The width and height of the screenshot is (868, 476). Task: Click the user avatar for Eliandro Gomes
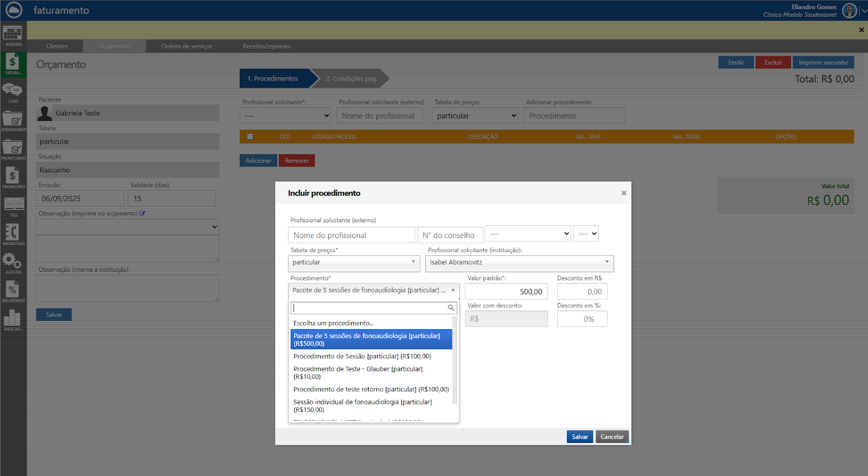(850, 10)
